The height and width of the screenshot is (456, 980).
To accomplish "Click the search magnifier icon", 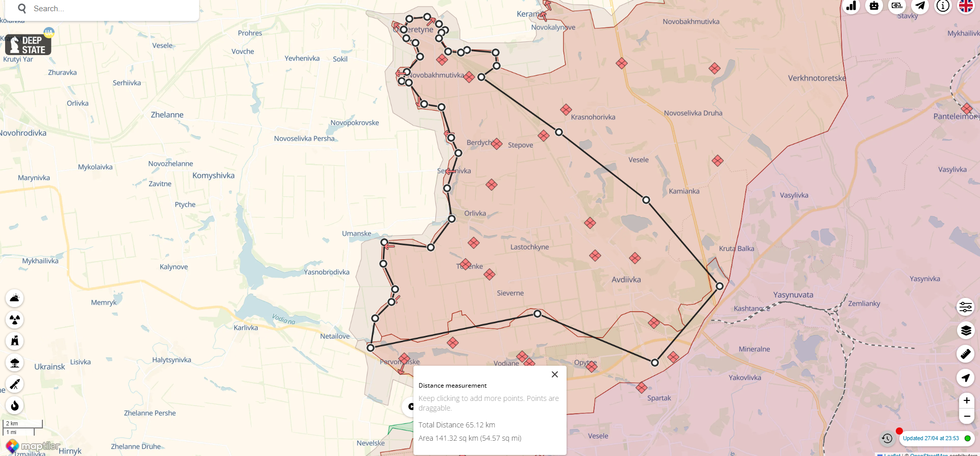I will (x=22, y=8).
